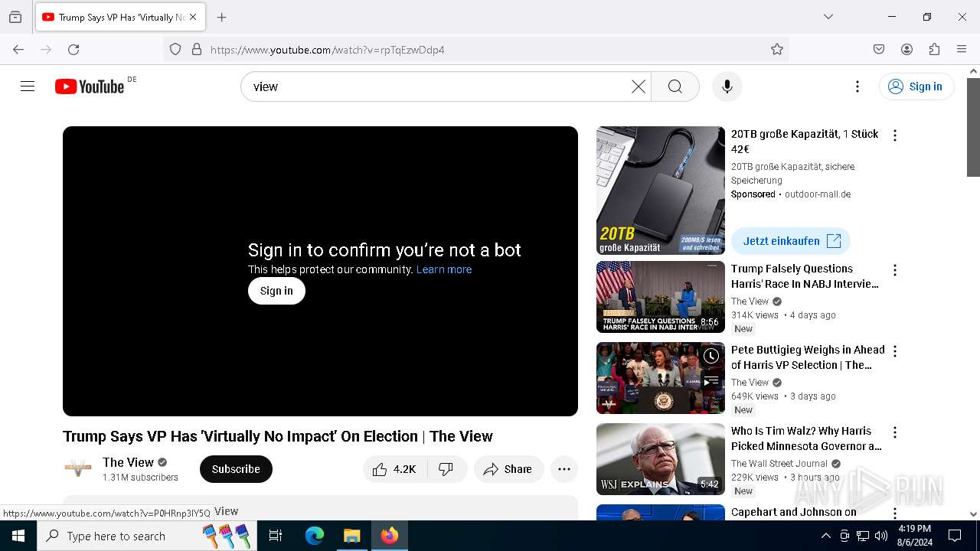Viewport: 980px width, 551px height.
Task: Reload the page in Firefox
Action: (73, 49)
